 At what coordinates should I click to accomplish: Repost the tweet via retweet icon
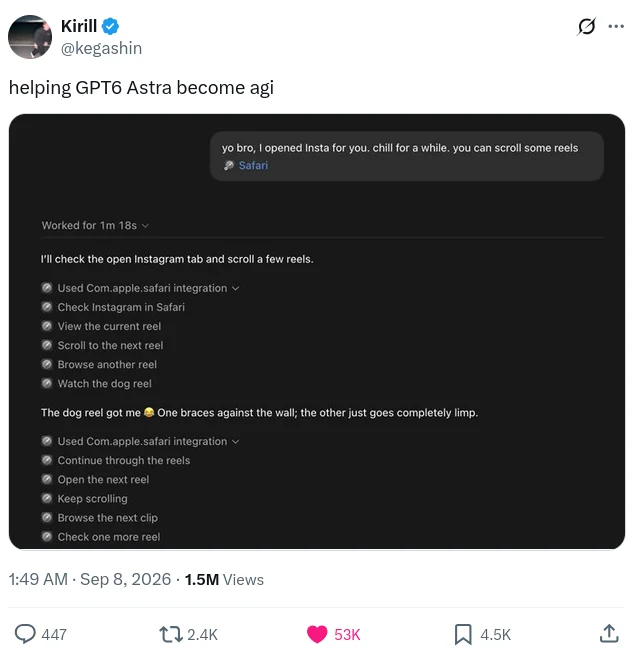click(170, 635)
